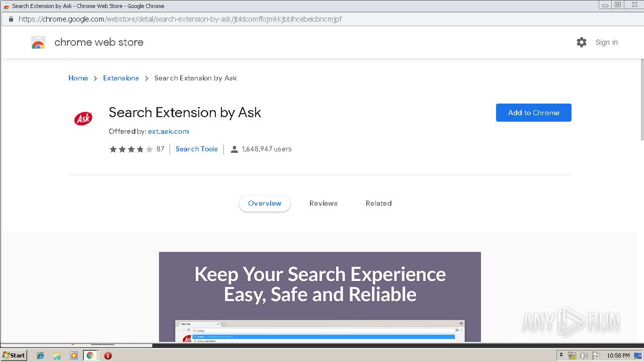Click the Start button

14,355
